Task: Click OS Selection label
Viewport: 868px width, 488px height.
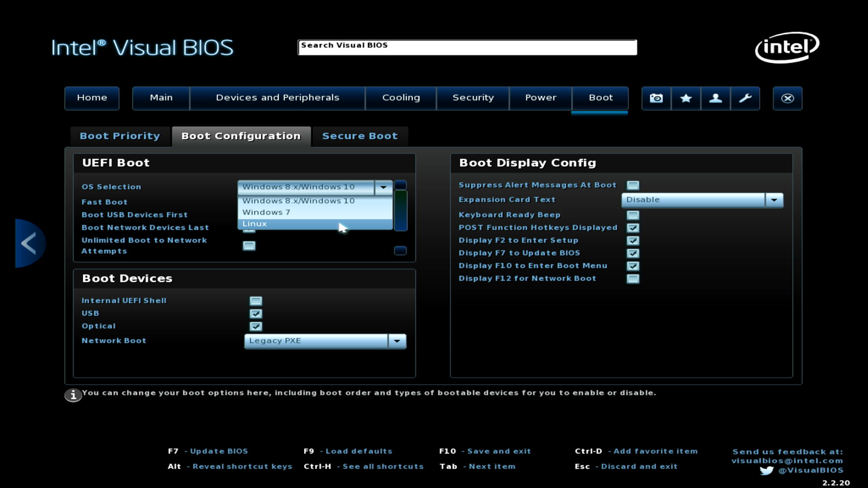Action: pyautogui.click(x=112, y=187)
